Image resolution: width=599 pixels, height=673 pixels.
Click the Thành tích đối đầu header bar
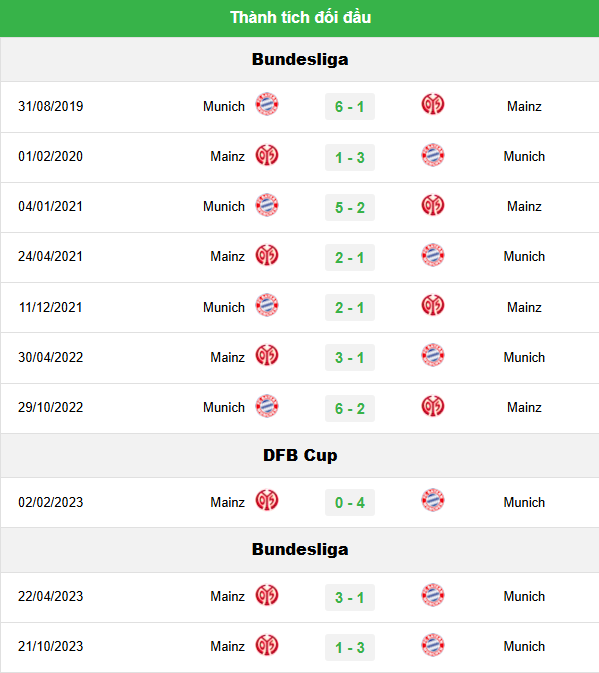click(x=300, y=18)
